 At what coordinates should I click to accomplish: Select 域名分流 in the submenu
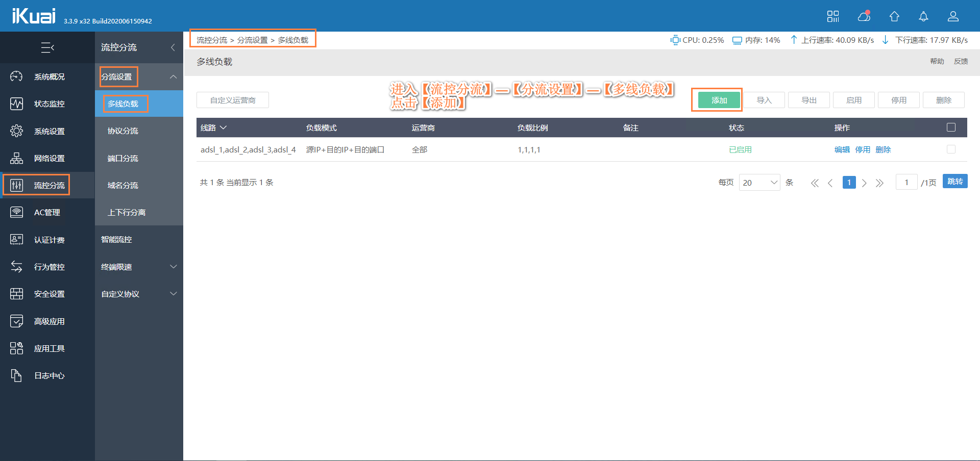pos(123,185)
